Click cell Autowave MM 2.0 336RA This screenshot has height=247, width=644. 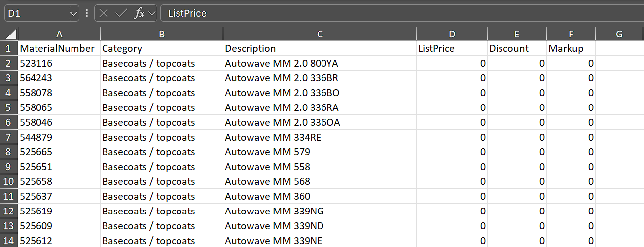point(320,107)
